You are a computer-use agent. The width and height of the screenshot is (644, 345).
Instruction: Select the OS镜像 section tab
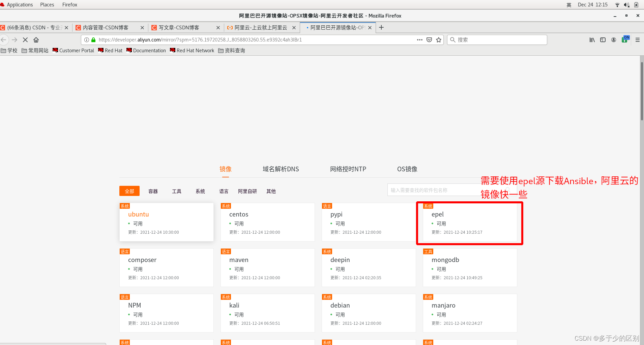pyautogui.click(x=407, y=169)
